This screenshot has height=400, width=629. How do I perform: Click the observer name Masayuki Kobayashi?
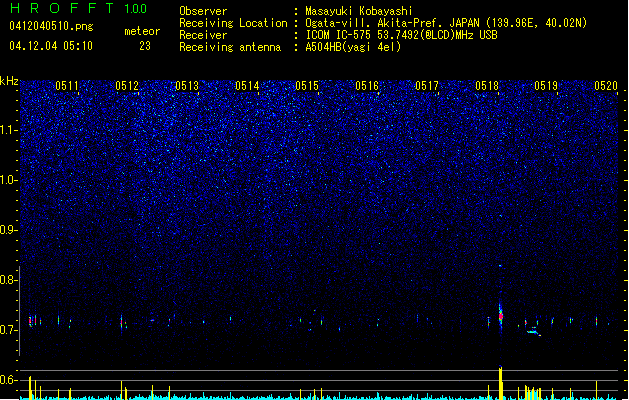pyautogui.click(x=359, y=11)
